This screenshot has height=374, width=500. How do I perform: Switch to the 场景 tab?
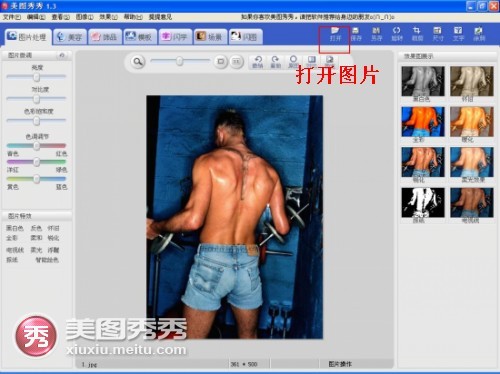pos(210,37)
